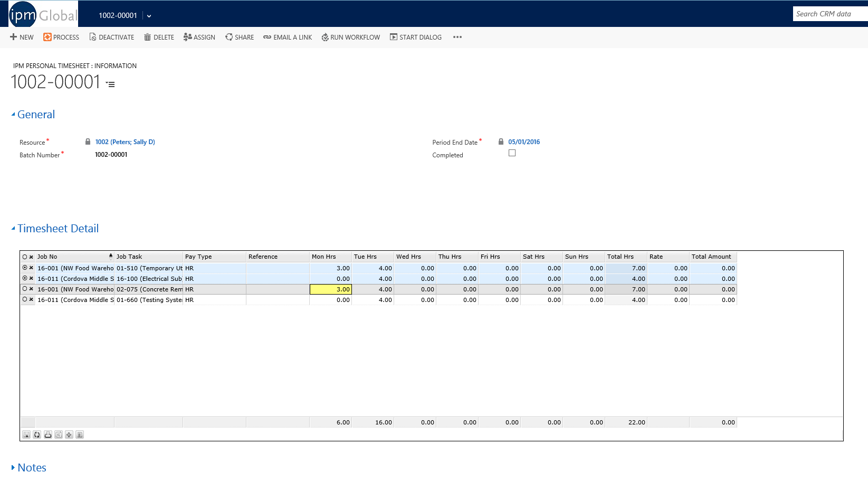Export the grid to Excel
The width and height of the screenshot is (868, 482).
point(58,434)
